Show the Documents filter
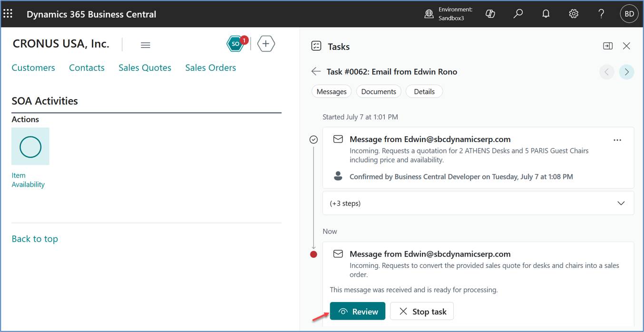The width and height of the screenshot is (644, 332). (x=379, y=92)
